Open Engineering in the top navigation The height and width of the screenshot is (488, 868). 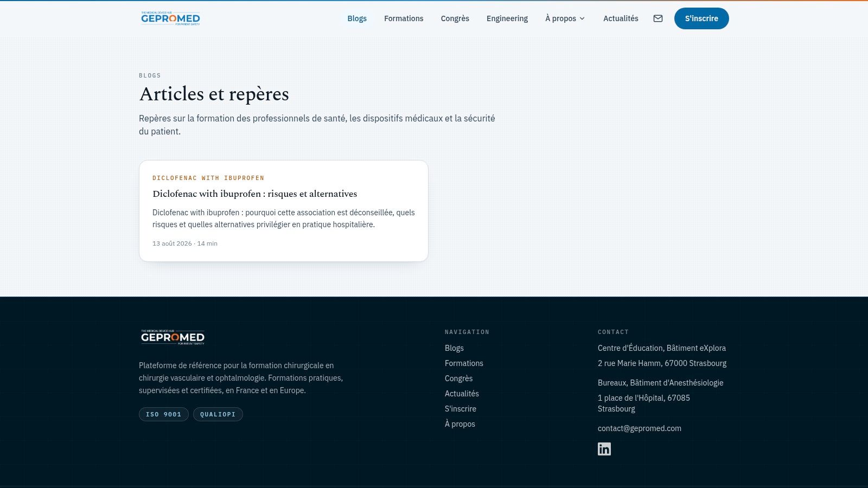pos(507,18)
